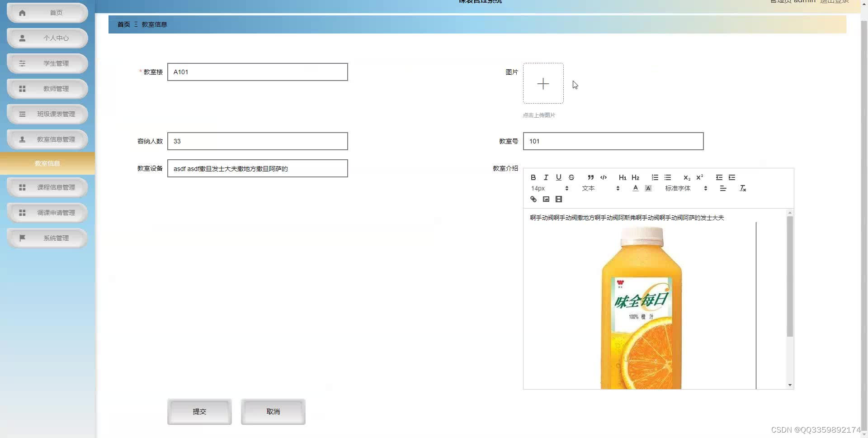Click the sliders icon beside 学生管理
This screenshot has width=868, height=438.
pyautogui.click(x=22, y=63)
